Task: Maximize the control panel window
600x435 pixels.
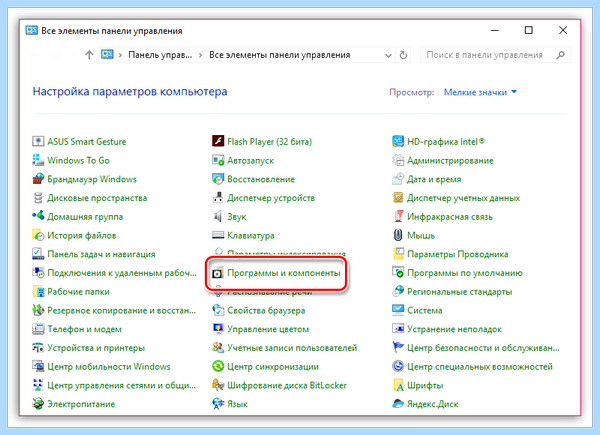Action: pyautogui.click(x=528, y=30)
